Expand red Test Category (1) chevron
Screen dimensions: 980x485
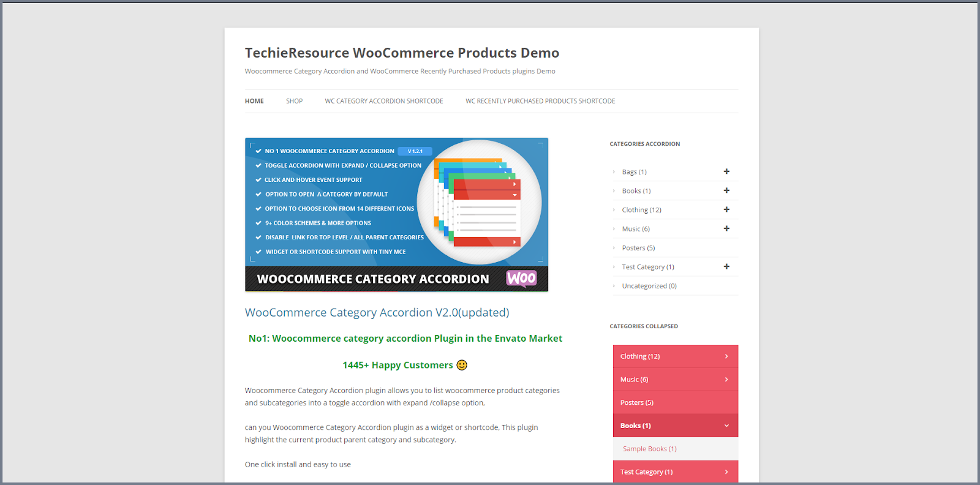(x=726, y=472)
